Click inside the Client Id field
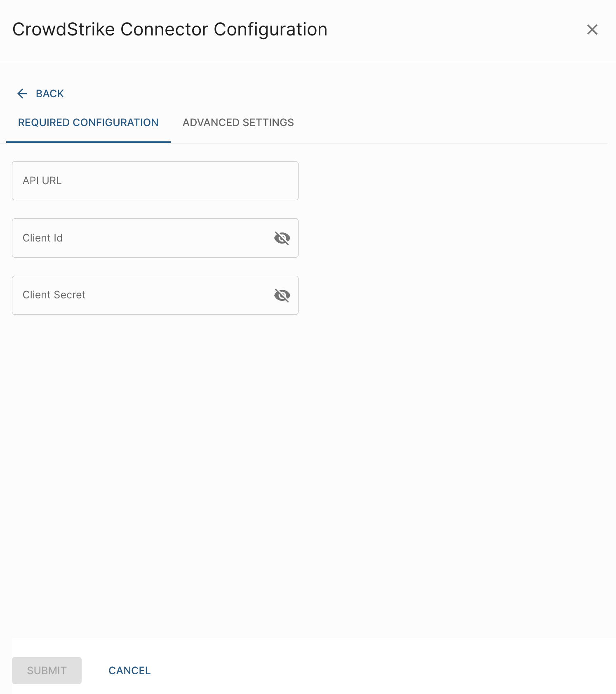The height and width of the screenshot is (694, 616). (140, 238)
